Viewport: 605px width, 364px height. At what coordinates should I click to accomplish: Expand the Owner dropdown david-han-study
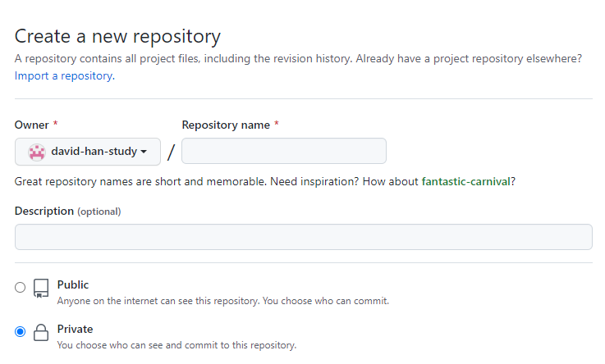pyautogui.click(x=88, y=152)
